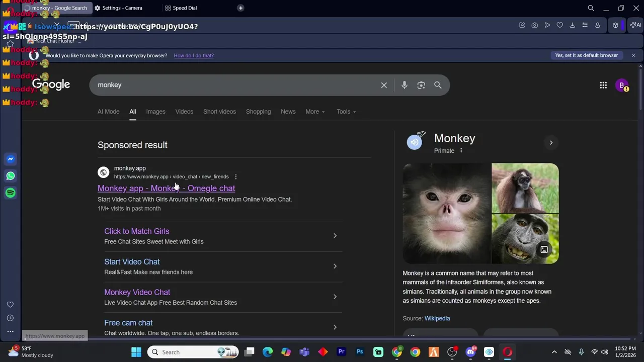
Task: Search by image with Google Lens
Action: point(421,85)
